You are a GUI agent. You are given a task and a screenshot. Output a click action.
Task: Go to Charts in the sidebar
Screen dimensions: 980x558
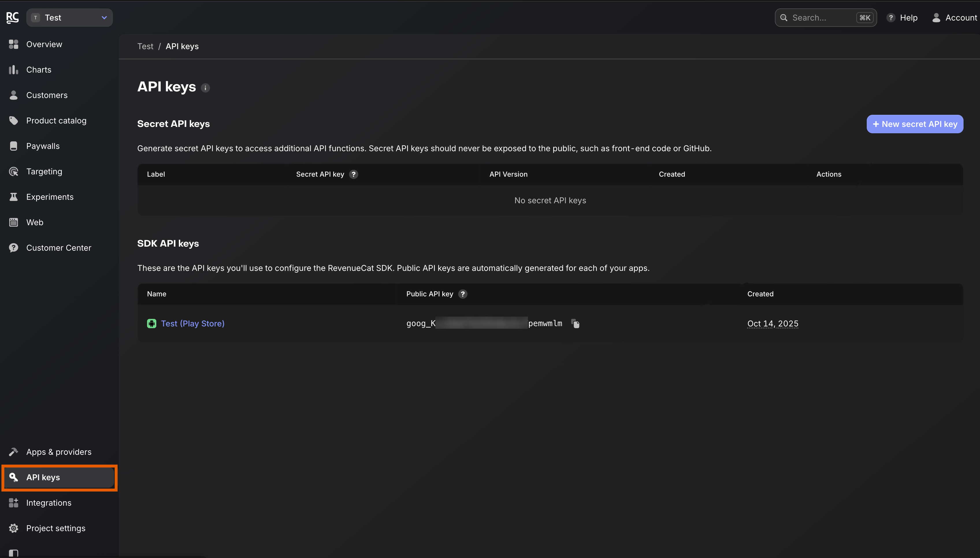point(39,70)
